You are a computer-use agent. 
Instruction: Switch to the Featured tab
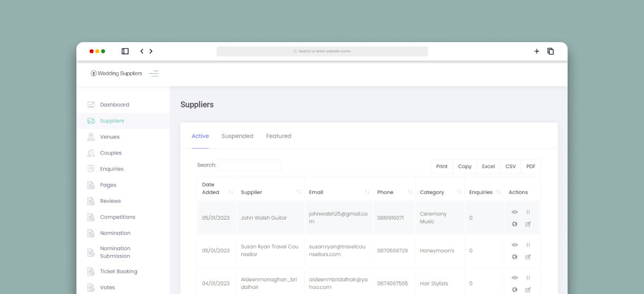pos(278,136)
